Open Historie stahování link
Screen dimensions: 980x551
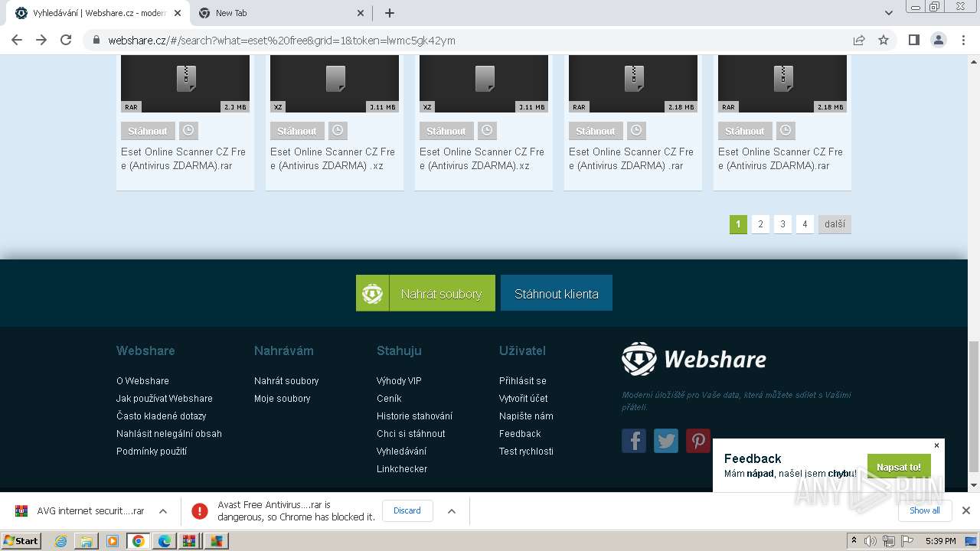coord(414,416)
